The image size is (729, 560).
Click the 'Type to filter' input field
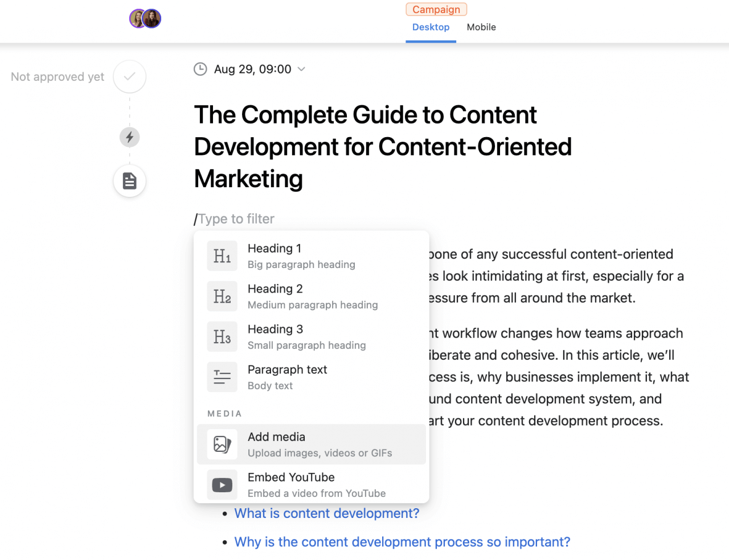point(236,219)
